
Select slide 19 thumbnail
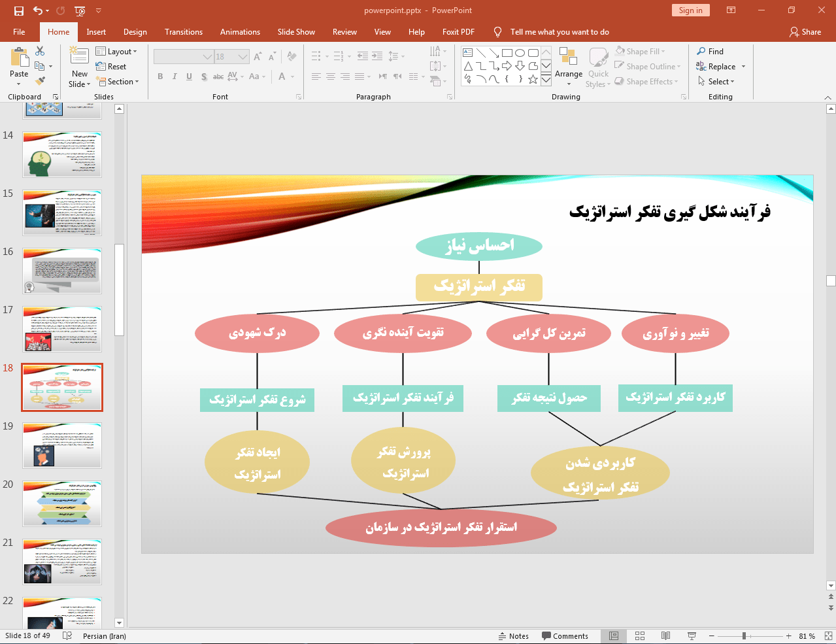62,445
